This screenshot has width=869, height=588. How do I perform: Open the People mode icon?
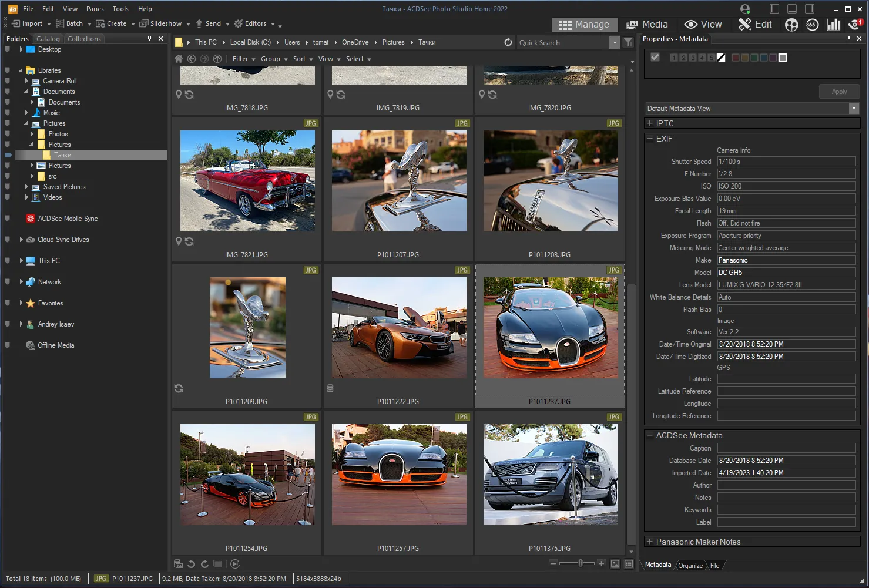coord(791,25)
